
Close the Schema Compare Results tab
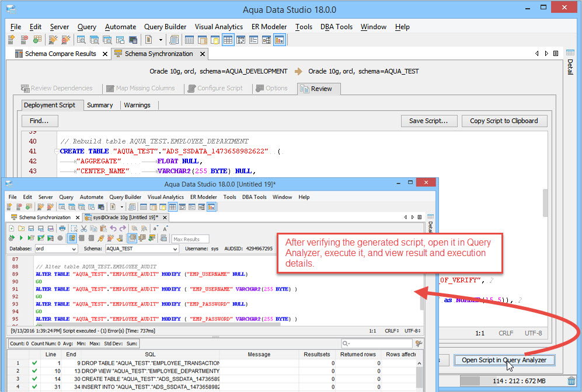click(x=105, y=54)
